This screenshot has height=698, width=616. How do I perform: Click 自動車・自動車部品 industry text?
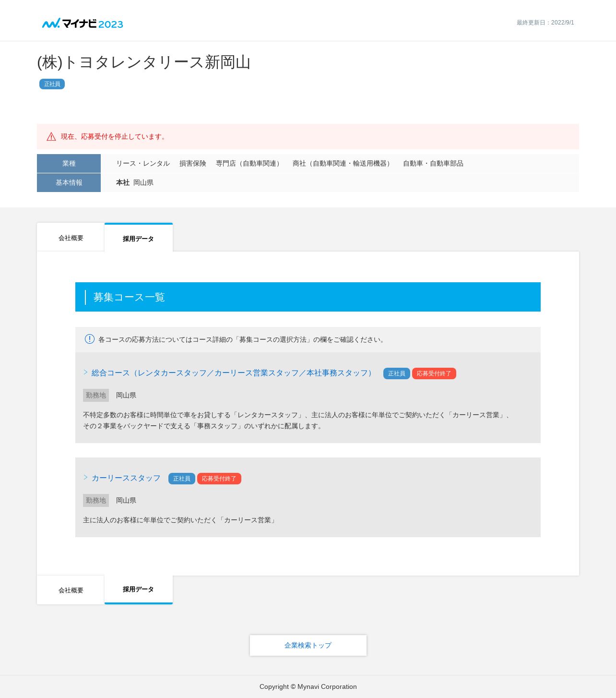click(433, 164)
